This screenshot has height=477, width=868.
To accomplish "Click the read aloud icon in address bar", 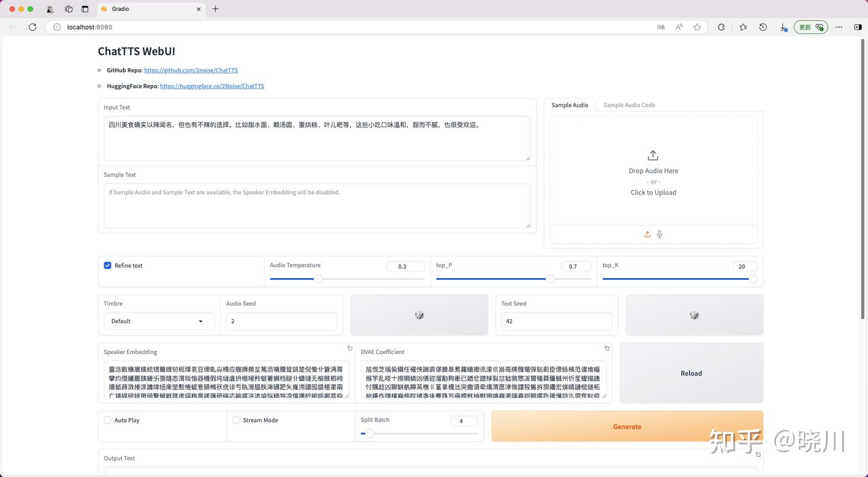I will click(679, 27).
